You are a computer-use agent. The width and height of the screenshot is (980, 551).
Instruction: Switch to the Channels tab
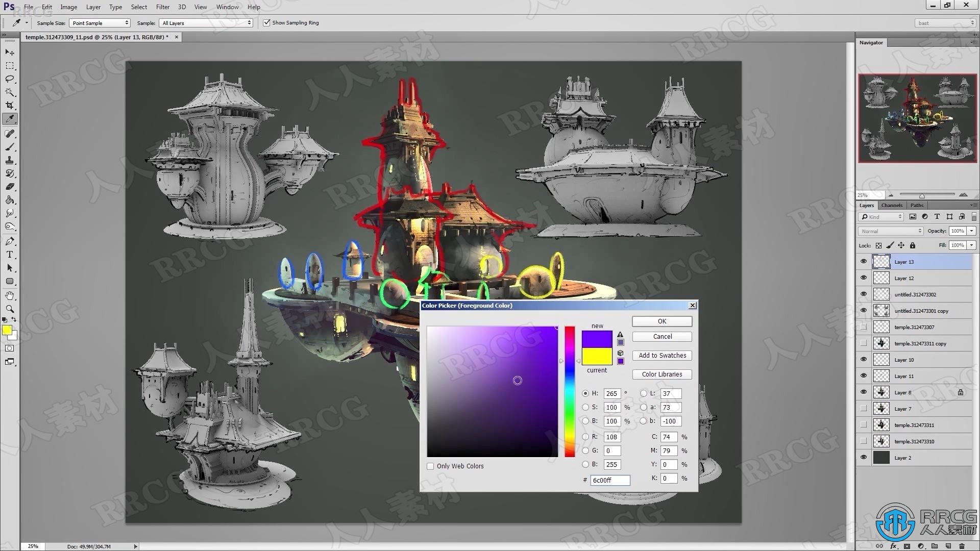pyautogui.click(x=892, y=205)
